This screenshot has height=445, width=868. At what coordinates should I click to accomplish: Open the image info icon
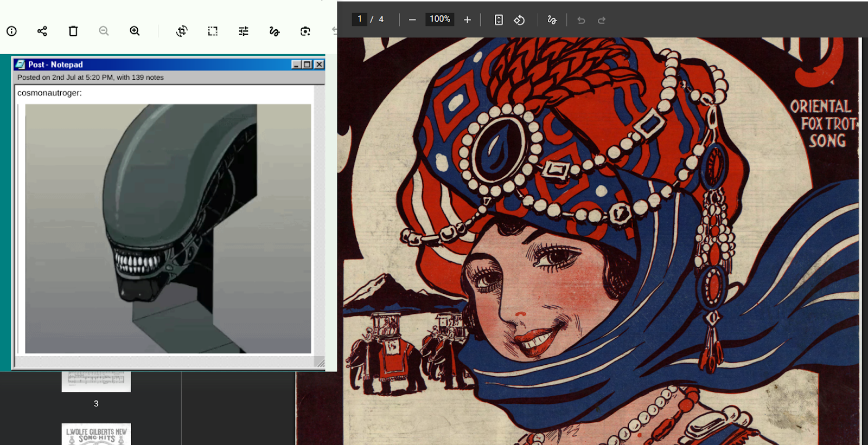[x=11, y=31]
